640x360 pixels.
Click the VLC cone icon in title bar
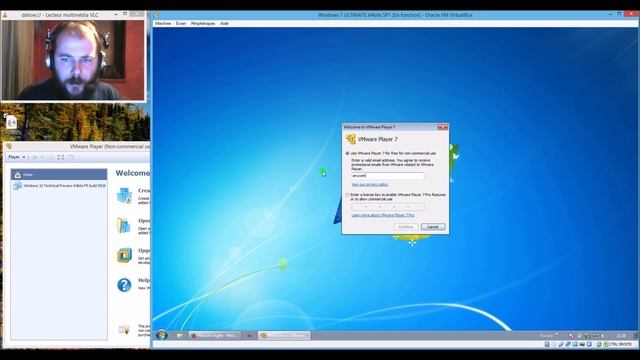pos(5,15)
